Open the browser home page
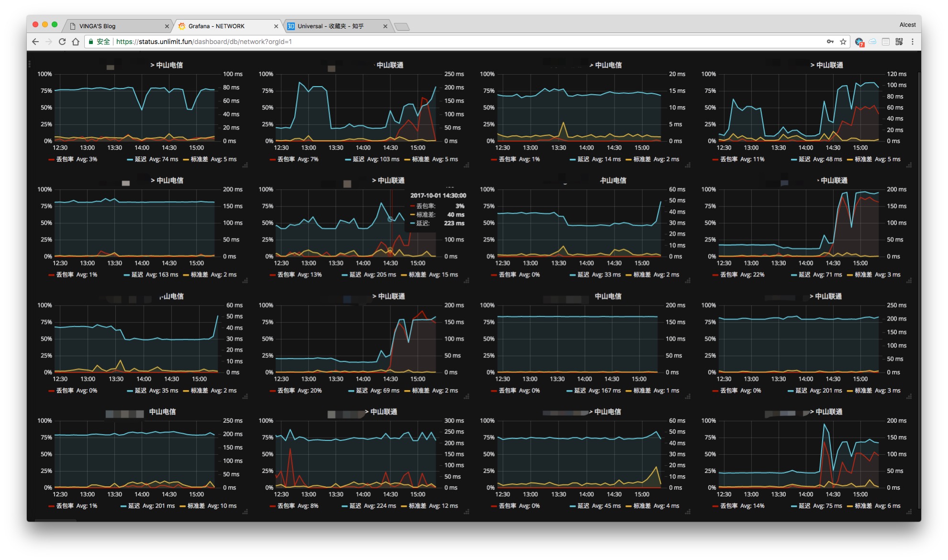Screen dimensions: 948x560 pos(76,42)
